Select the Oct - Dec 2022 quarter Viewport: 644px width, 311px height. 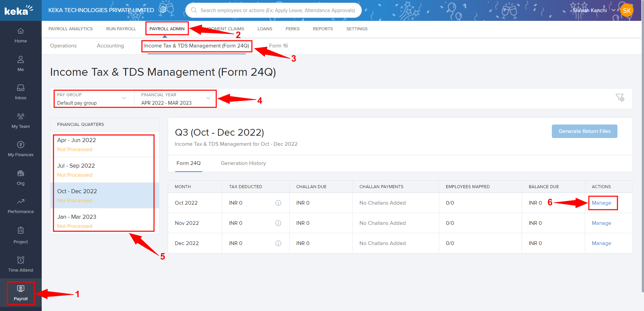point(105,196)
